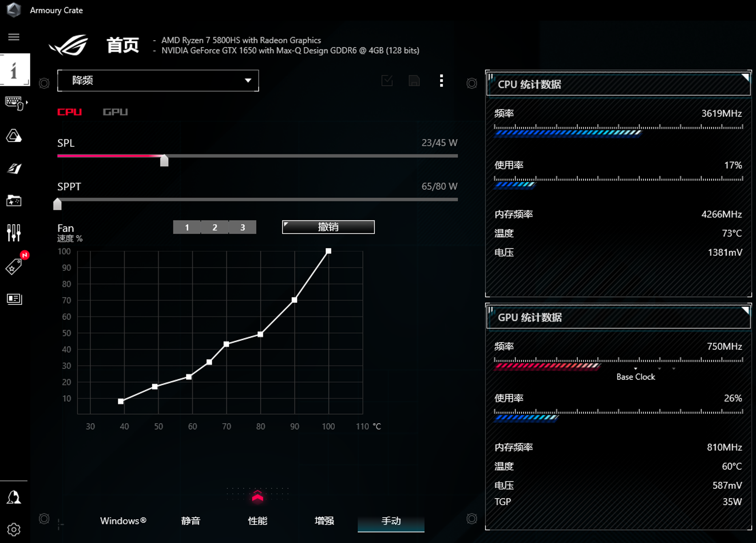This screenshot has height=543, width=756.
Task: Open the device keyboard and mouse section
Action: pyautogui.click(x=15, y=103)
